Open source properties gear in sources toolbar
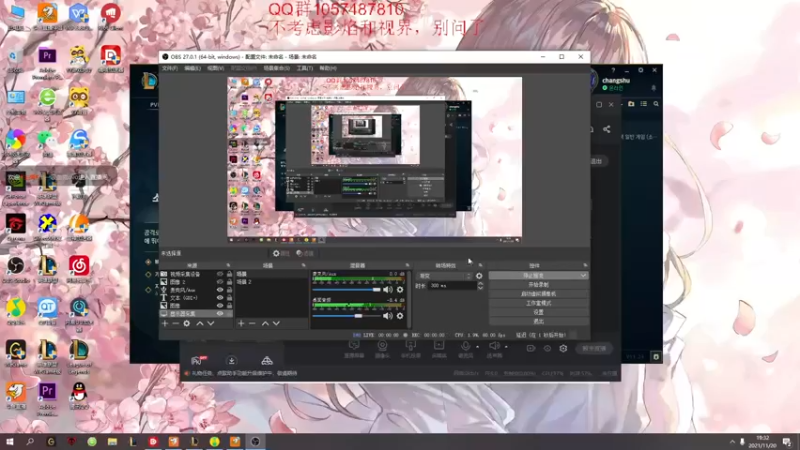The width and height of the screenshot is (800, 450). 187,323
